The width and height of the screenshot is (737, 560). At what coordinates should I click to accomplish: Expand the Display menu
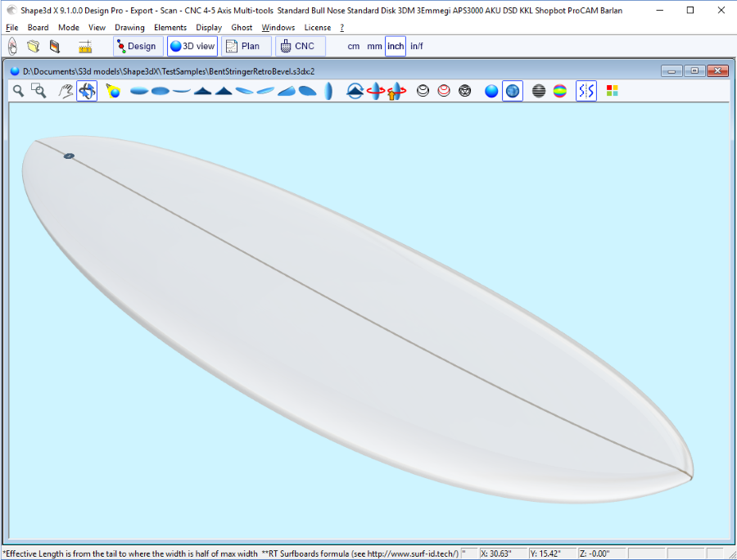(x=209, y=28)
